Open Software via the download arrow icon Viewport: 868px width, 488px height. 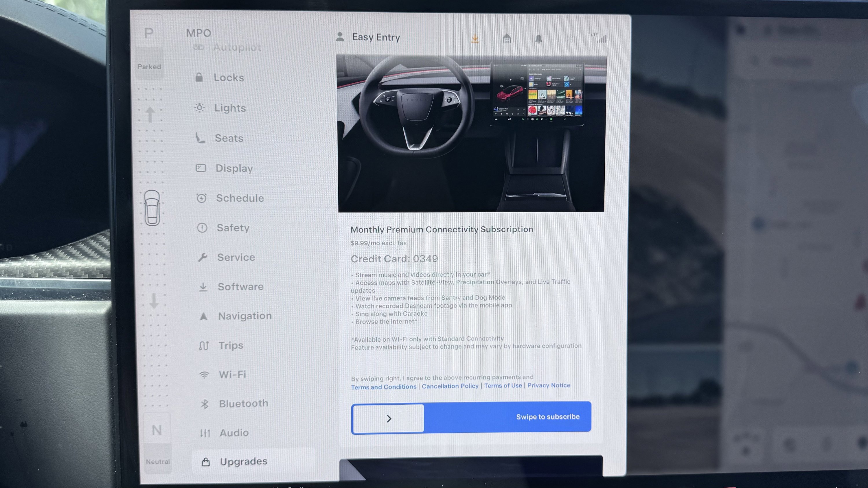pyautogui.click(x=203, y=287)
